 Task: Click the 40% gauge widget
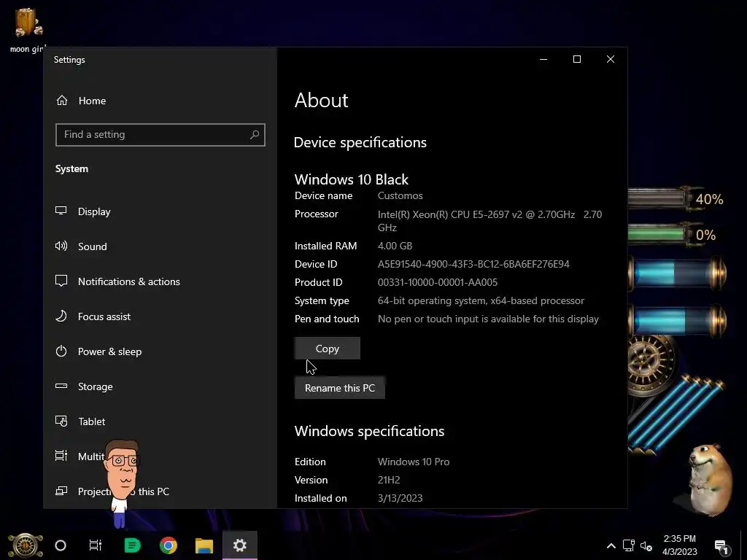(x=676, y=199)
